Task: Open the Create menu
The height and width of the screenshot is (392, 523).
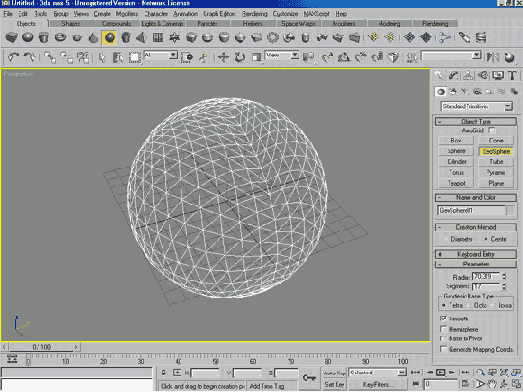Action: point(102,14)
